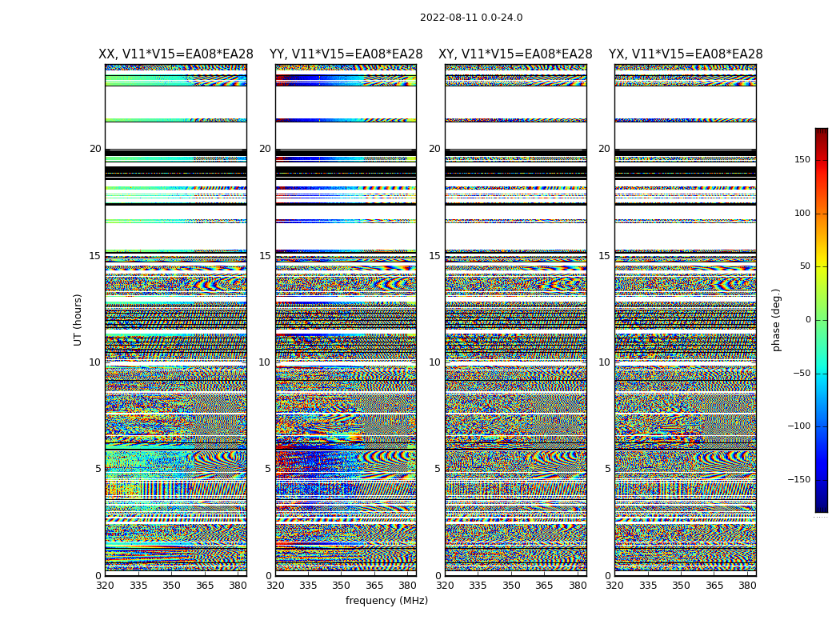
Task: Click the 350 MHz tick under XX plot
Action: point(171,586)
